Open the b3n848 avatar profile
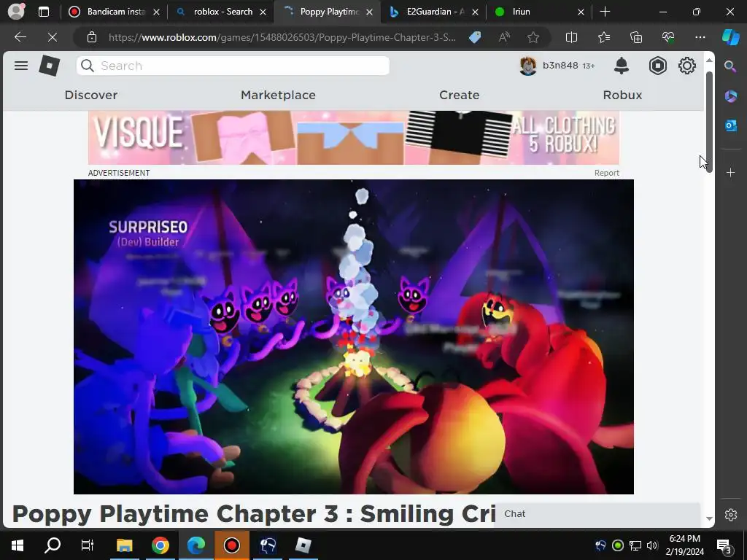 point(528,66)
